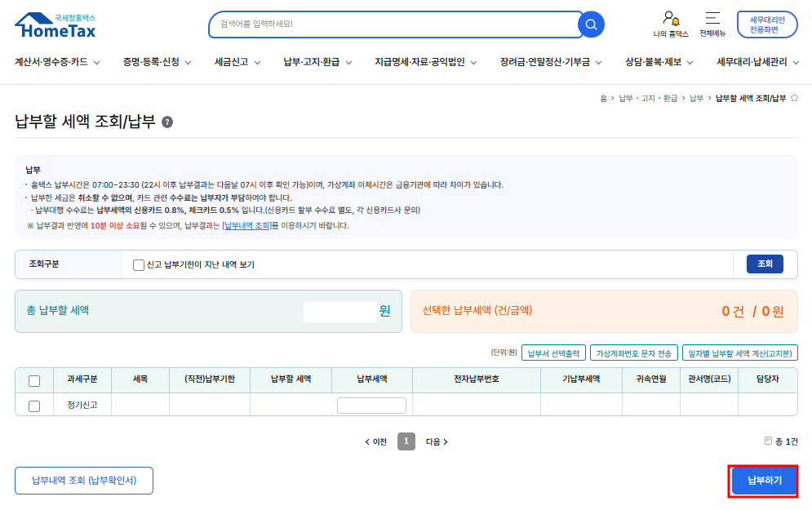Expand 세금신고 dropdown menu
This screenshot has height=510, width=812.
(237, 61)
